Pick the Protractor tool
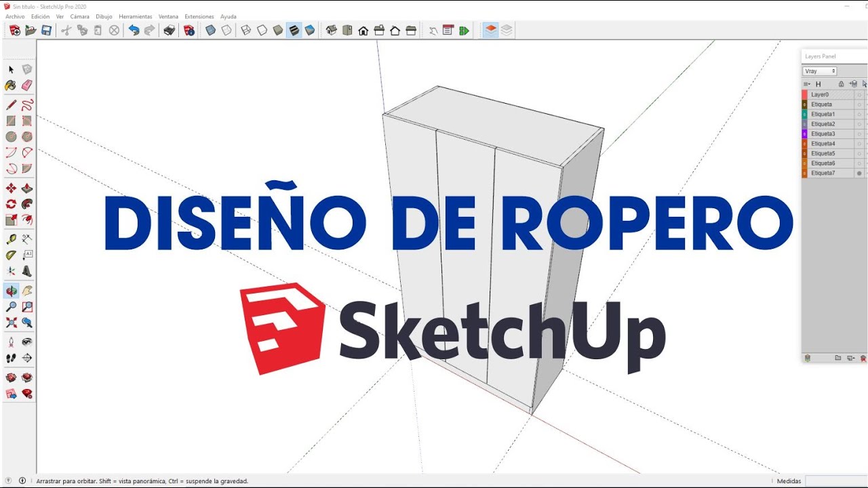The width and height of the screenshot is (868, 488). point(11,256)
